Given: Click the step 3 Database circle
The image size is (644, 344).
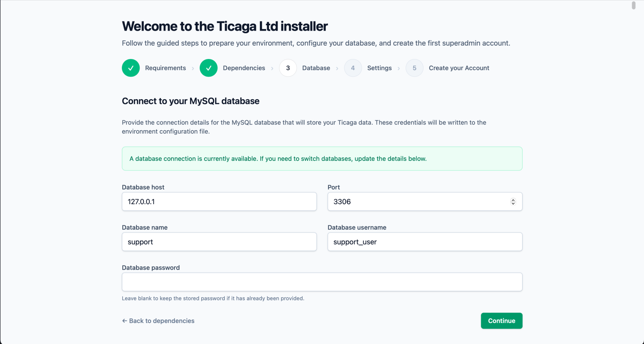Looking at the screenshot, I should point(288,68).
